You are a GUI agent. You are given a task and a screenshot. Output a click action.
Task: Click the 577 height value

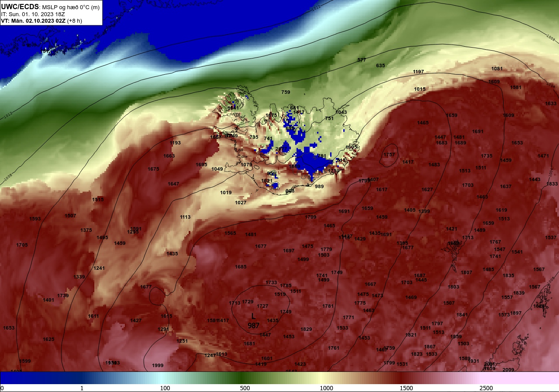[x=362, y=60]
